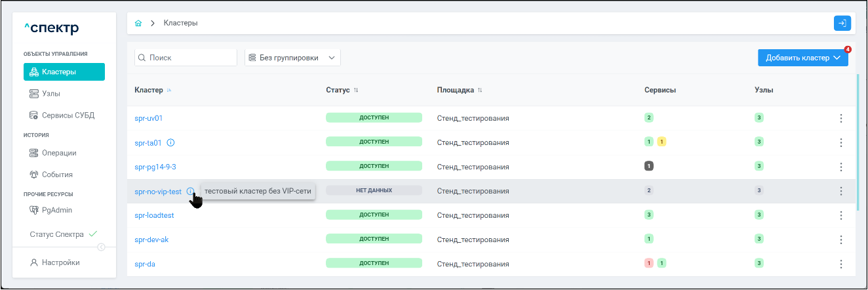Collapse the sidebar with the arrow handle
The height and width of the screenshot is (290, 868).
tap(101, 247)
